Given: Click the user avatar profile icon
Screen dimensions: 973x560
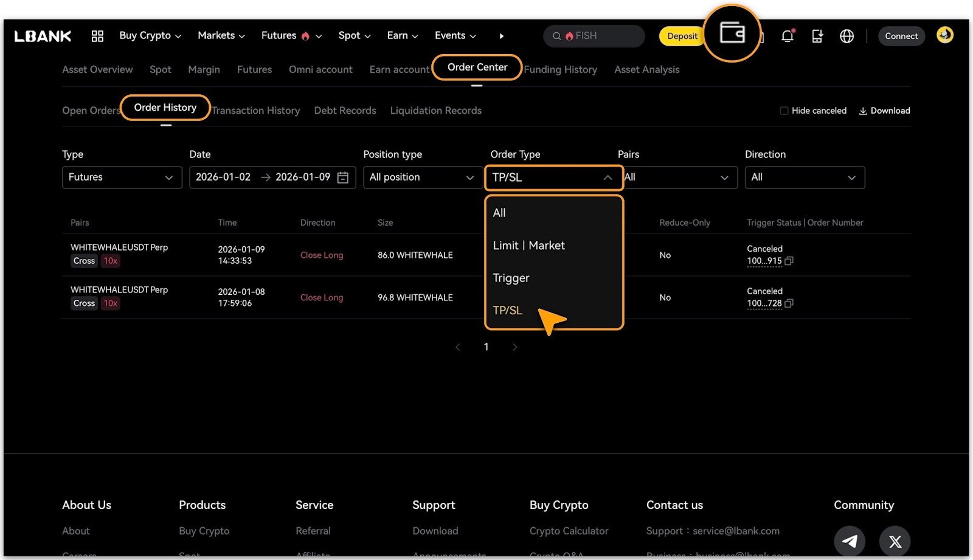Looking at the screenshot, I should pos(944,35).
